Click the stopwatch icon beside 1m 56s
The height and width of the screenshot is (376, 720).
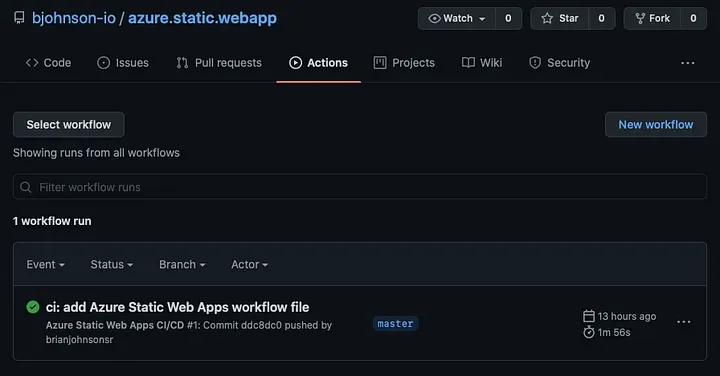pyautogui.click(x=589, y=332)
